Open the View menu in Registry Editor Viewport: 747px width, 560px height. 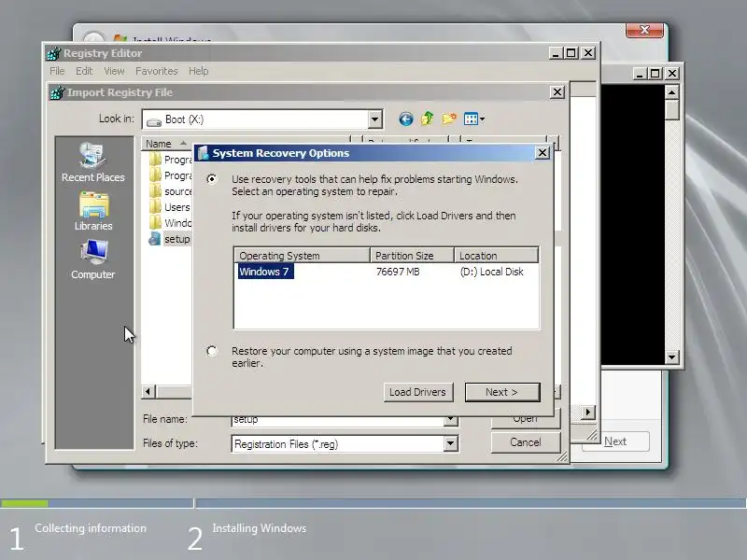[x=114, y=71]
